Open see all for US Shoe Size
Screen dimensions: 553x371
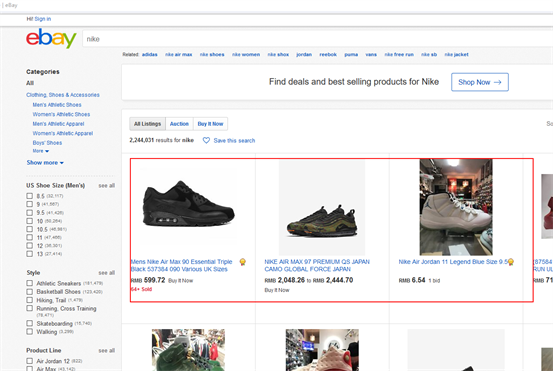click(107, 186)
